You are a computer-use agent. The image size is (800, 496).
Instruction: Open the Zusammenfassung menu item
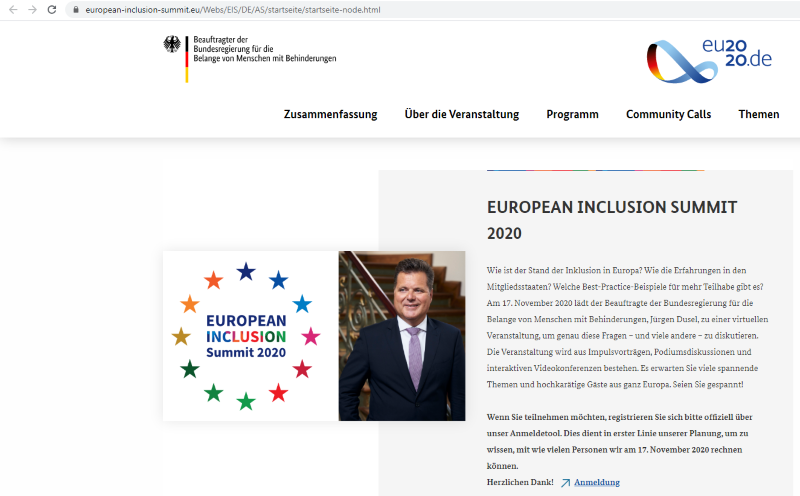click(x=330, y=114)
